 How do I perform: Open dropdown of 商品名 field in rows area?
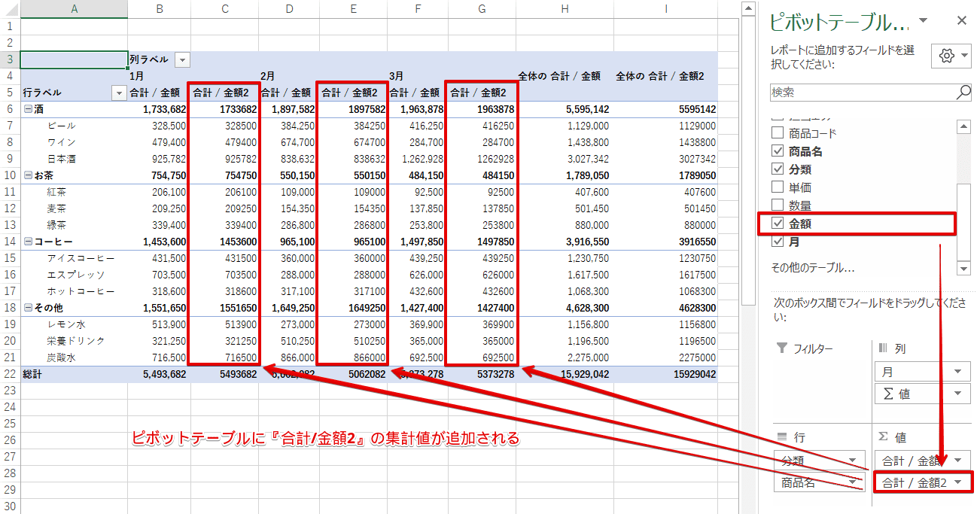[x=853, y=482]
